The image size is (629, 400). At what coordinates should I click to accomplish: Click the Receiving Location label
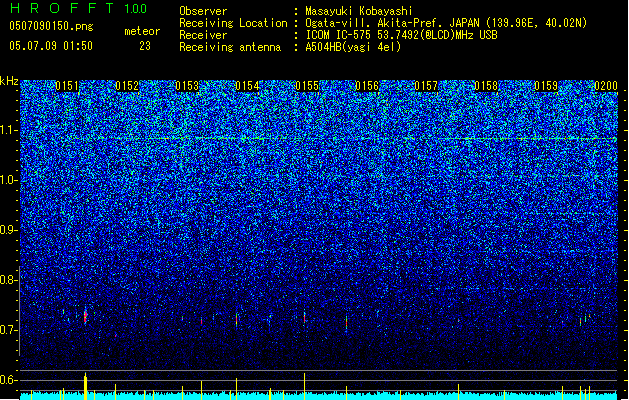[233, 23]
